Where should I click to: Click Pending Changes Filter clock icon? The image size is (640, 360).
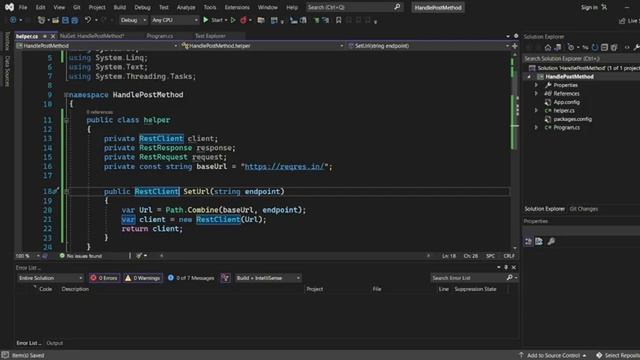click(x=571, y=47)
